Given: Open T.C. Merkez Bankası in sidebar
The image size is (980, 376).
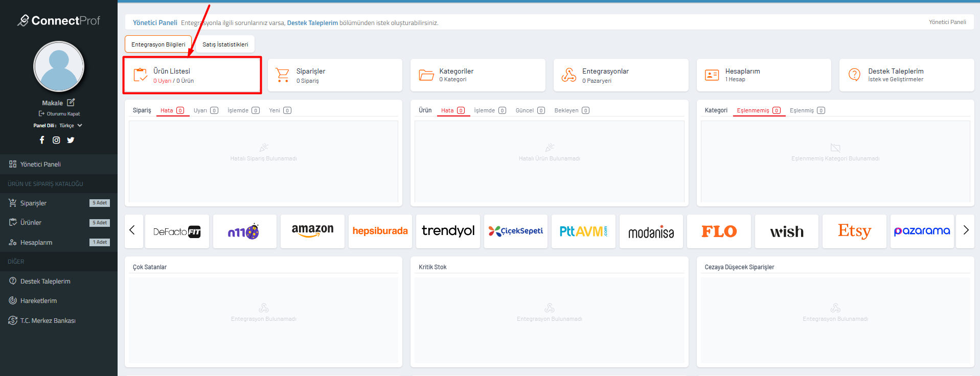Looking at the screenshot, I should click(59, 320).
